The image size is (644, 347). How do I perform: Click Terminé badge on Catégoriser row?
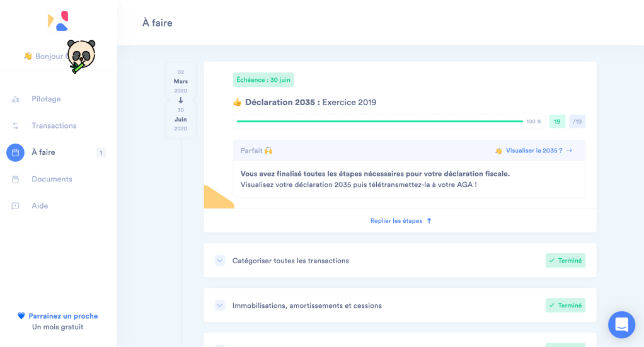565,261
